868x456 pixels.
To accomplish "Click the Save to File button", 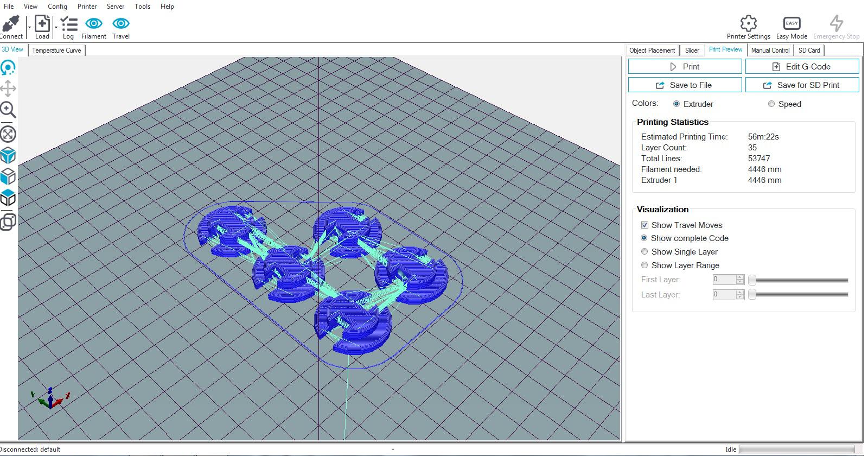I will coord(685,85).
